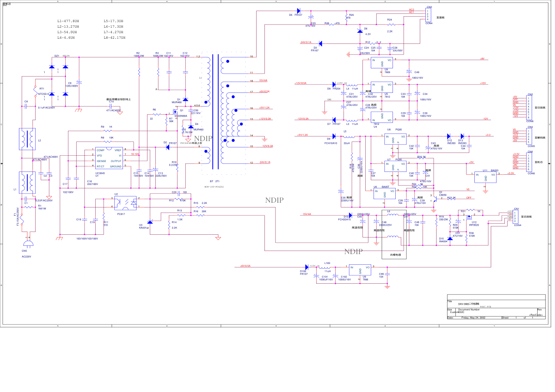Click the 'OFF' net label near R23
Screen dimensions: 555x392
point(469,198)
